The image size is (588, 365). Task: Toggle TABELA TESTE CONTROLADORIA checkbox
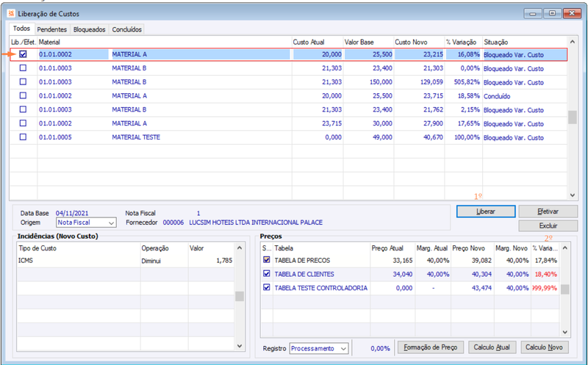pyautogui.click(x=267, y=287)
